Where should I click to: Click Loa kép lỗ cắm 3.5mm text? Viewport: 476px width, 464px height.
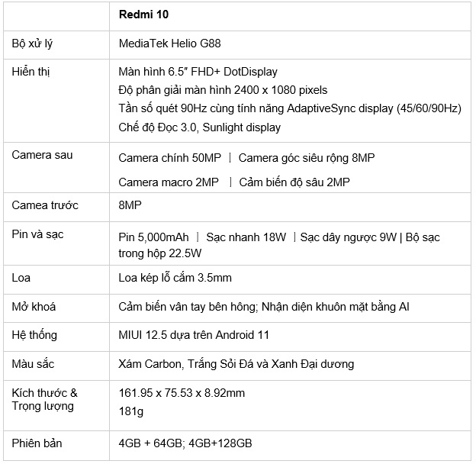(x=175, y=278)
